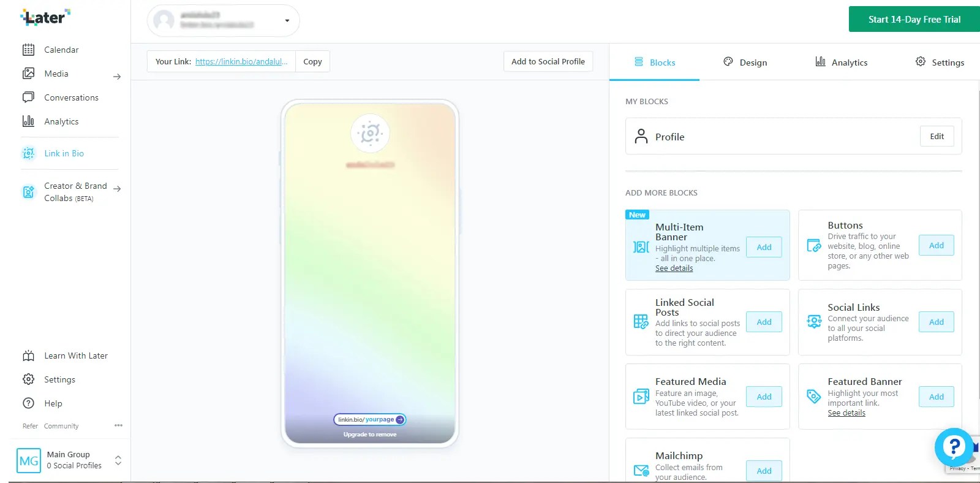This screenshot has width=980, height=483.
Task: Open the Community link
Action: point(61,426)
